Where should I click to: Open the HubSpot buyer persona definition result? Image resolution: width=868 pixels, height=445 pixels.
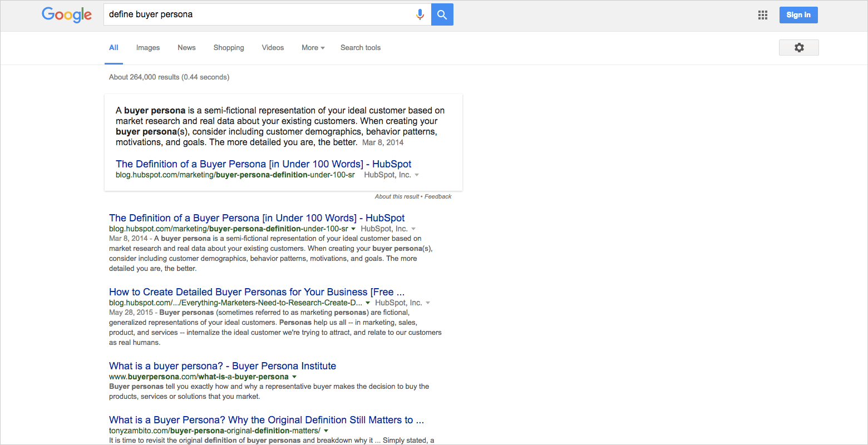pos(256,217)
